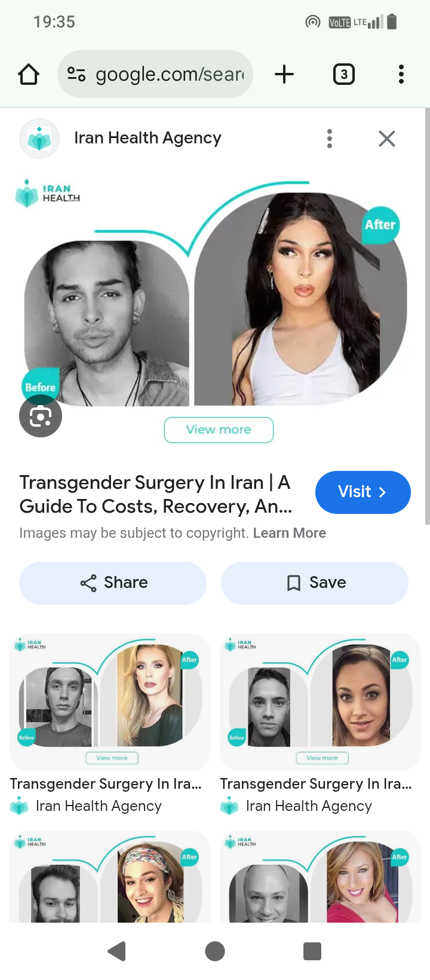Open site info icon in address bar
Viewport: 430px width, 980px height.
click(76, 75)
